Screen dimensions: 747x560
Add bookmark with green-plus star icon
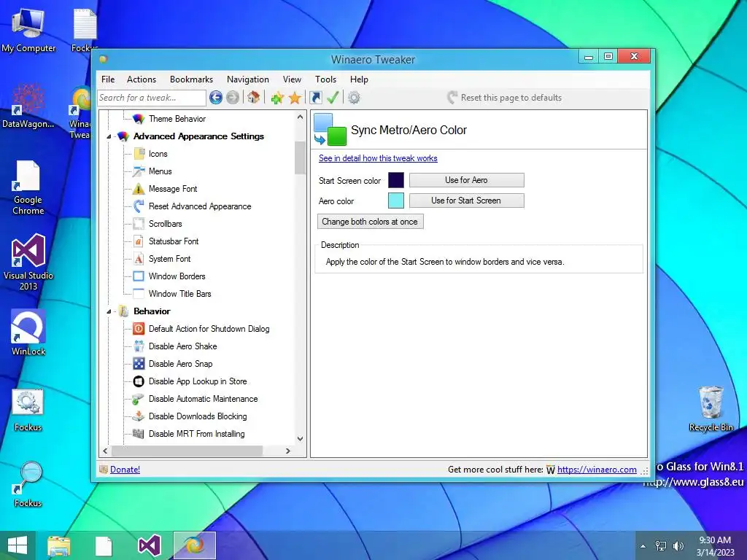[277, 98]
